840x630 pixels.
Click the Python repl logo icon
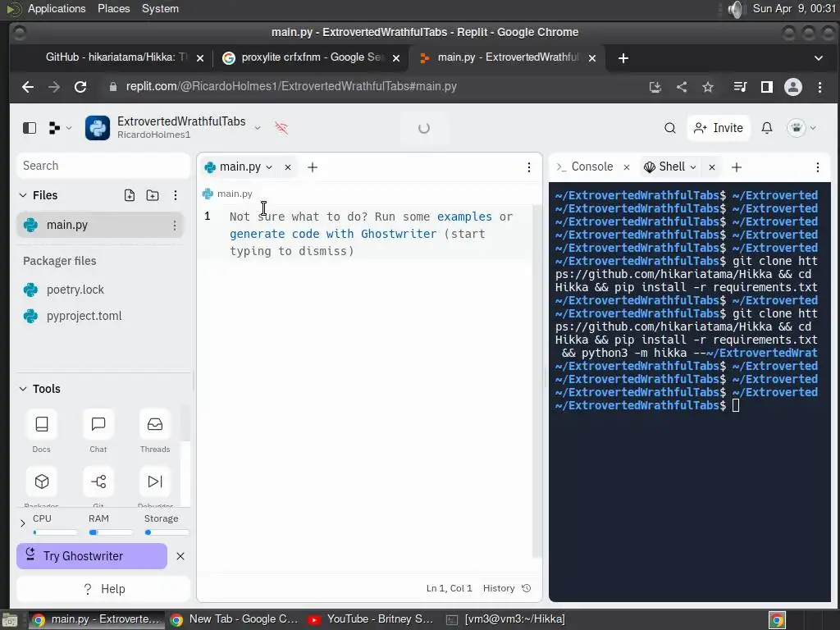pyautogui.click(x=98, y=128)
